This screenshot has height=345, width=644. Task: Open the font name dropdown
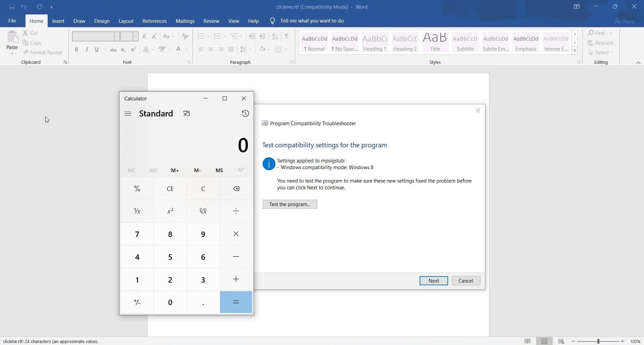click(x=117, y=36)
